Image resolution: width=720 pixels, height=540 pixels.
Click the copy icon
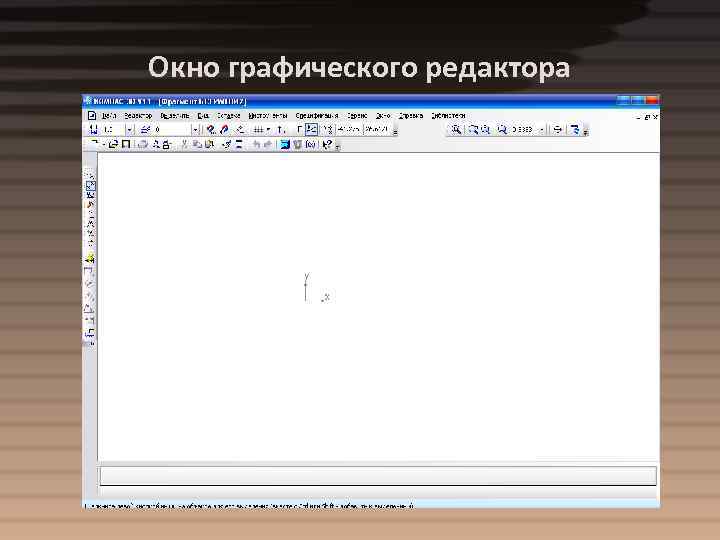(197, 144)
